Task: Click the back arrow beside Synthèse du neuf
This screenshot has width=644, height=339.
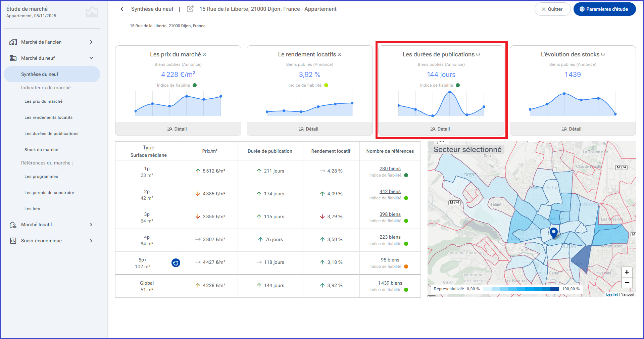Action: click(x=122, y=9)
